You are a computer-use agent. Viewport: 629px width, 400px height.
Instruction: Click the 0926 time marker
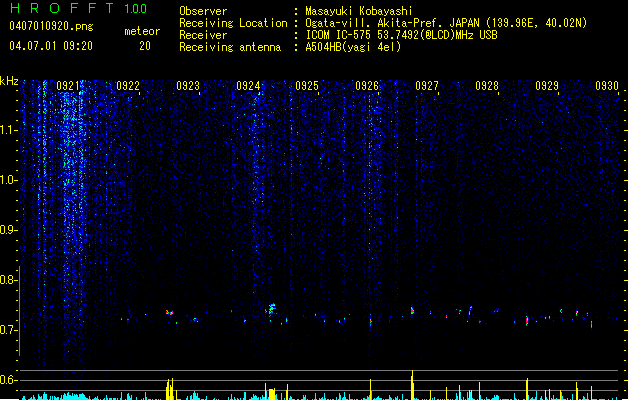point(367,86)
